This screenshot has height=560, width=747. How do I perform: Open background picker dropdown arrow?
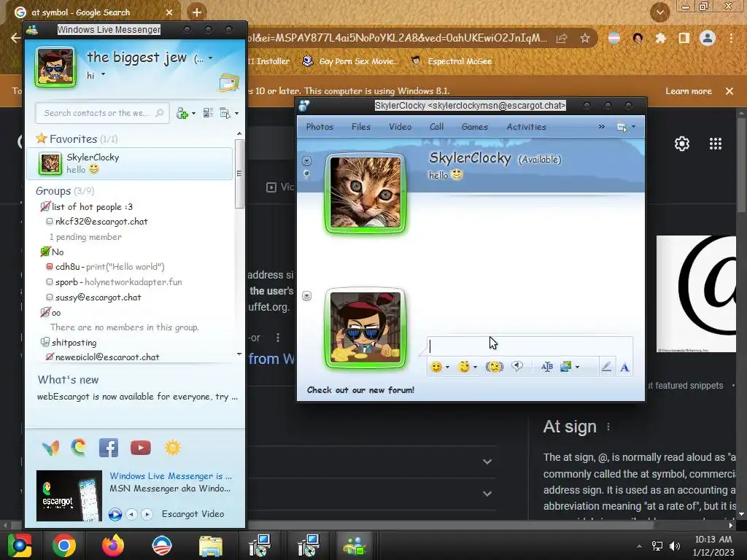pos(577,367)
